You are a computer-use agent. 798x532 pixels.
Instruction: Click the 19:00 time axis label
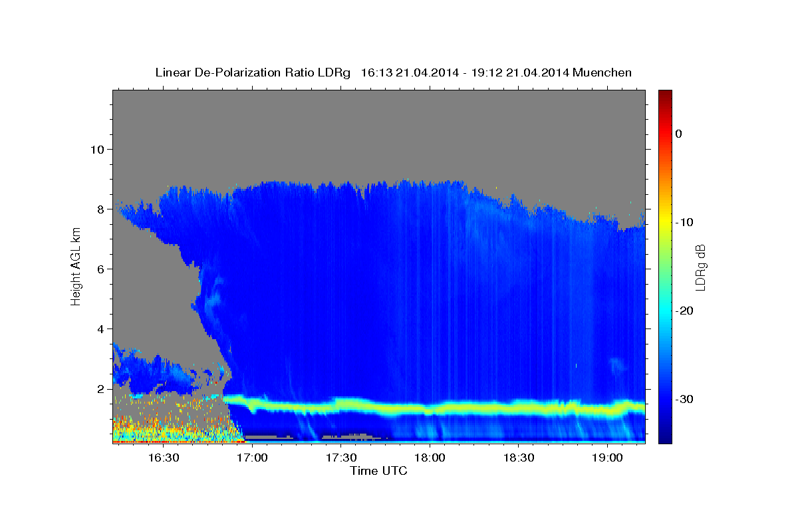pyautogui.click(x=608, y=458)
